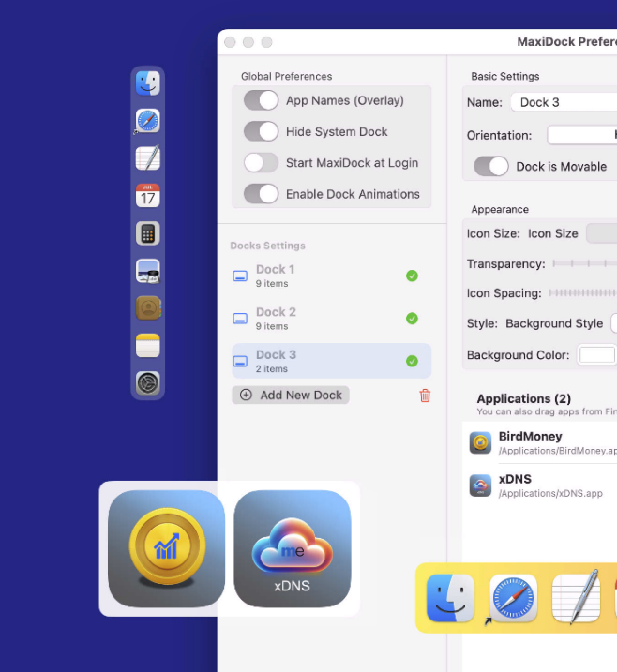The height and width of the screenshot is (672, 617).
Task: Select Dock 3 with 2 items
Action: tap(331, 361)
